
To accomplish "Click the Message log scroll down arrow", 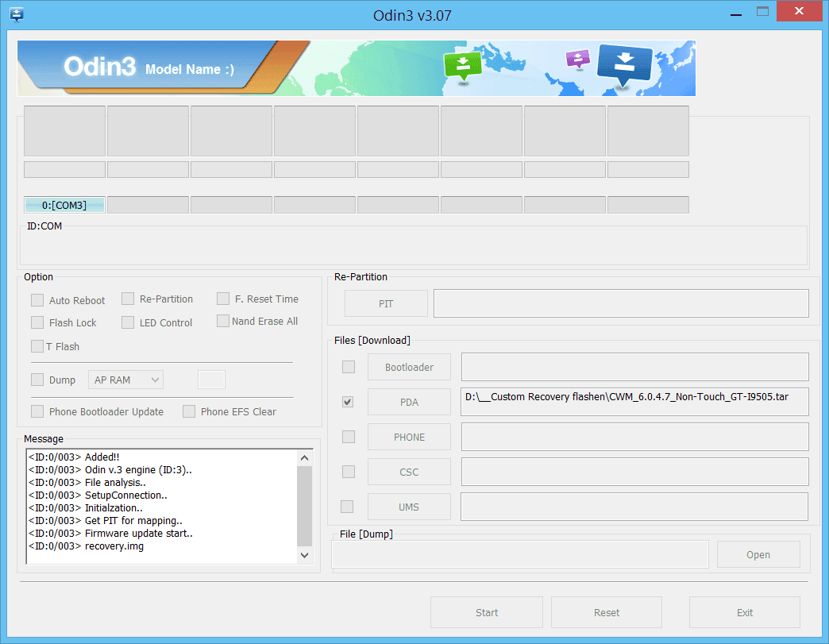I will [x=305, y=555].
